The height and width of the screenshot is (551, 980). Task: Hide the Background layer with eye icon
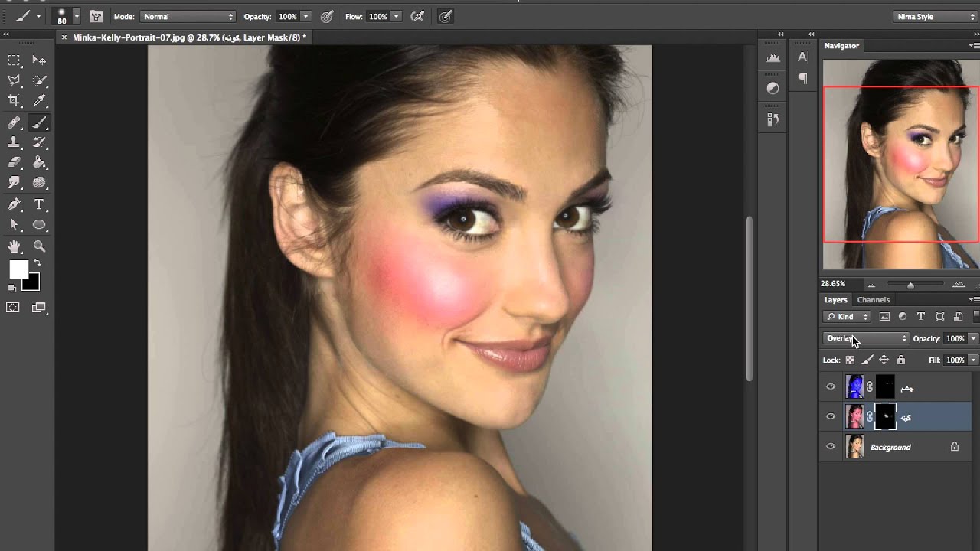tap(831, 447)
